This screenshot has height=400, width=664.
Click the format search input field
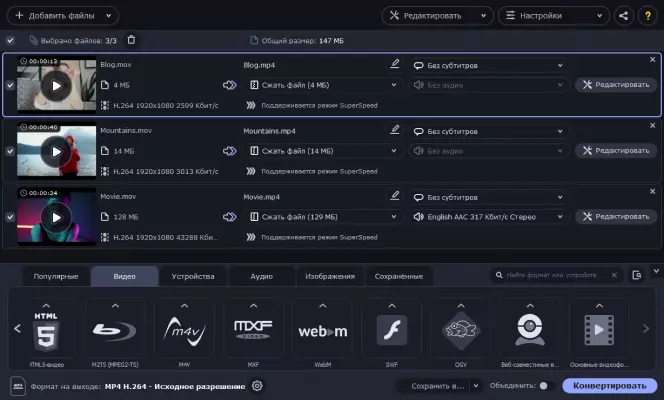(x=558, y=275)
